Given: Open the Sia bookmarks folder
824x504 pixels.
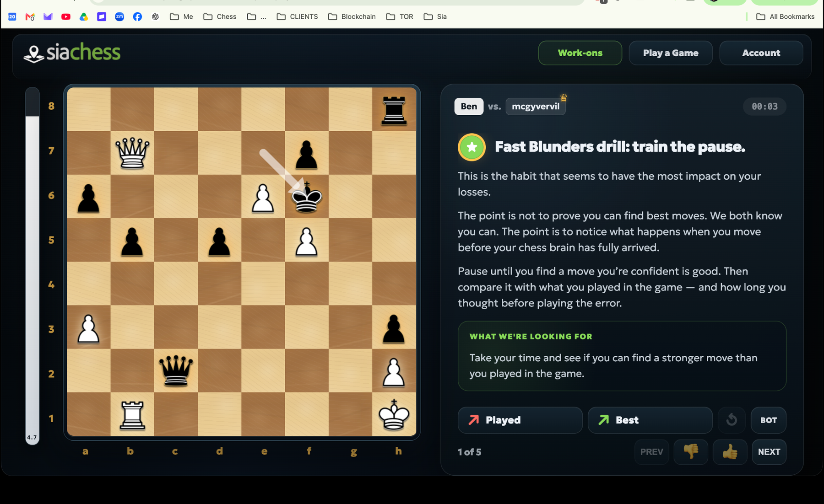Looking at the screenshot, I should pos(435,16).
